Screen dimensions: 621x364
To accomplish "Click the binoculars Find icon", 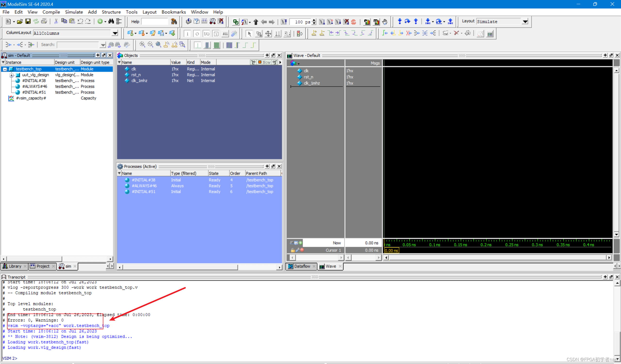I will pyautogui.click(x=111, y=21).
